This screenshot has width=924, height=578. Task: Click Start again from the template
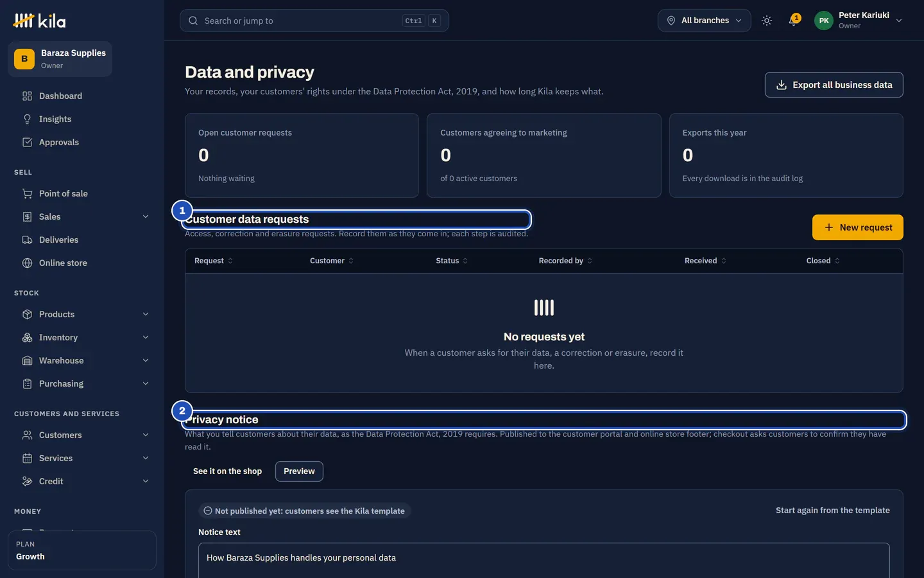pyautogui.click(x=832, y=511)
